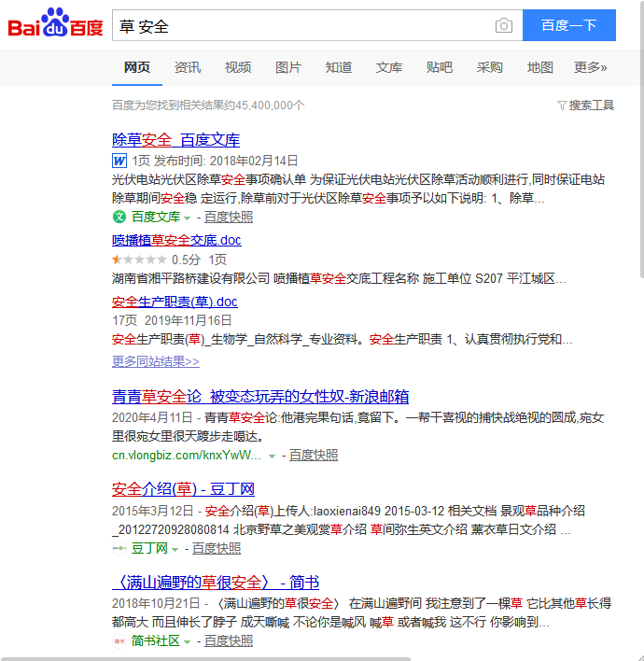Open the 除草安全_百度文库 result
This screenshot has width=644, height=661.
pyautogui.click(x=175, y=140)
